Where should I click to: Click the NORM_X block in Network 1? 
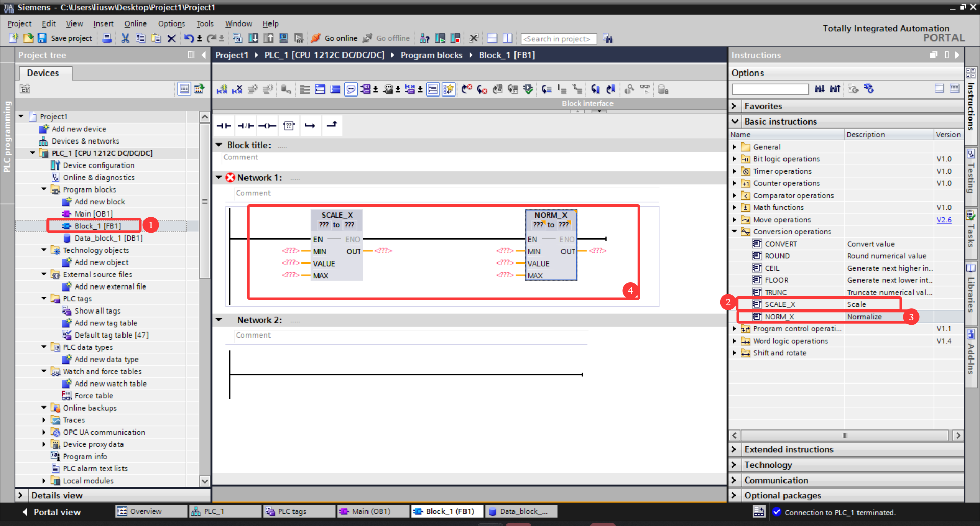551,245
